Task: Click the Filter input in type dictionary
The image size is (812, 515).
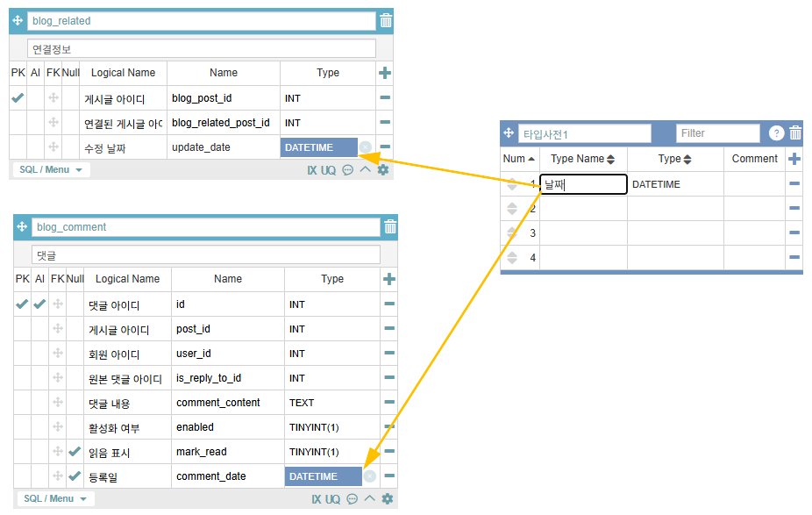Action: click(717, 133)
